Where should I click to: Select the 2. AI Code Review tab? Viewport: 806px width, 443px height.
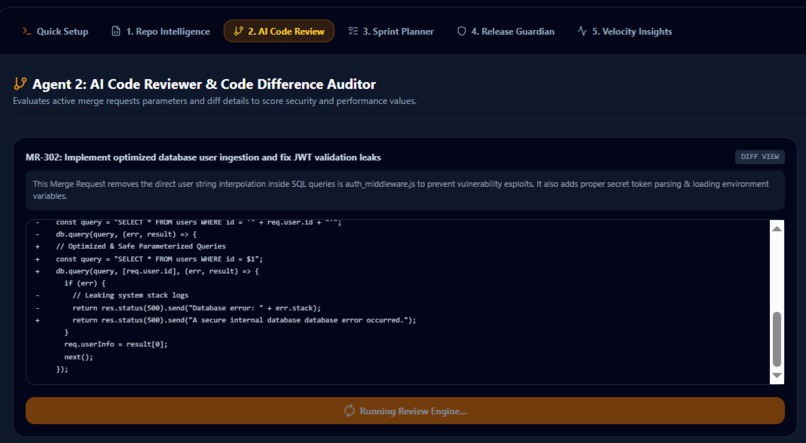pyautogui.click(x=279, y=31)
